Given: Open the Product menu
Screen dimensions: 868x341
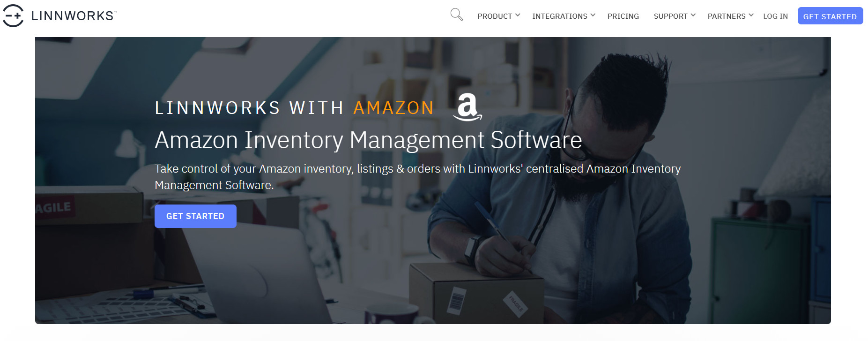Looking at the screenshot, I should click(495, 16).
